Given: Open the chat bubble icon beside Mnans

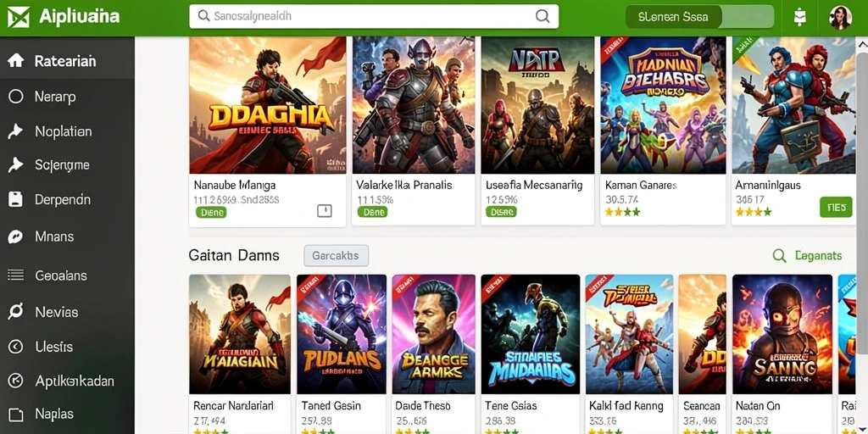Looking at the screenshot, I should (x=15, y=237).
